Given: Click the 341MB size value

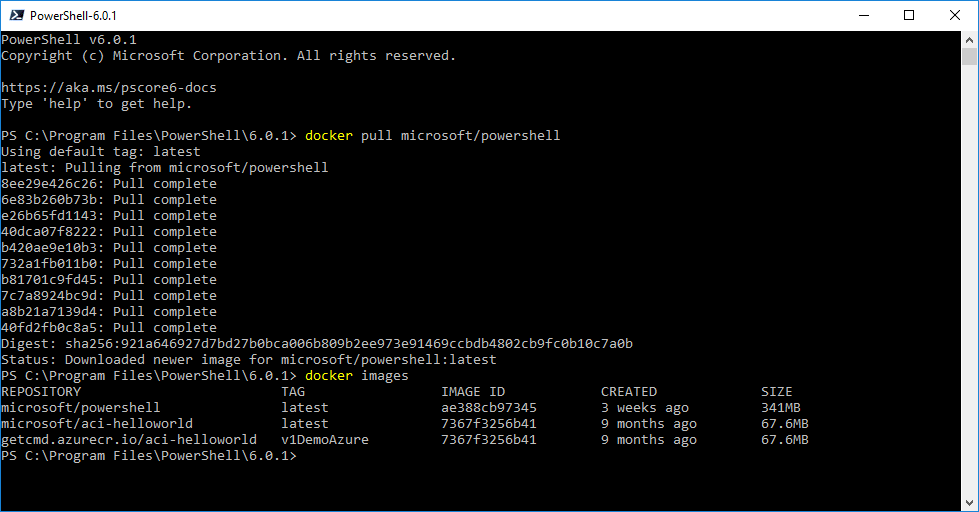Looking at the screenshot, I should click(x=780, y=408).
